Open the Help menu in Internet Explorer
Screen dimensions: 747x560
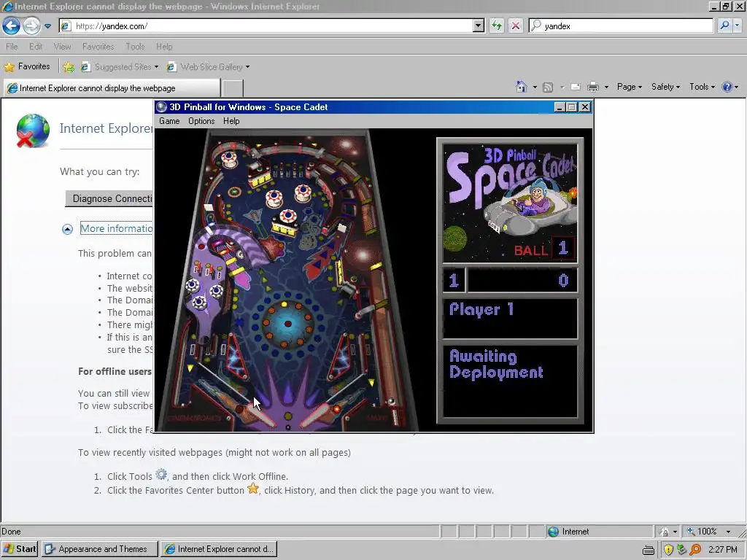[164, 47]
